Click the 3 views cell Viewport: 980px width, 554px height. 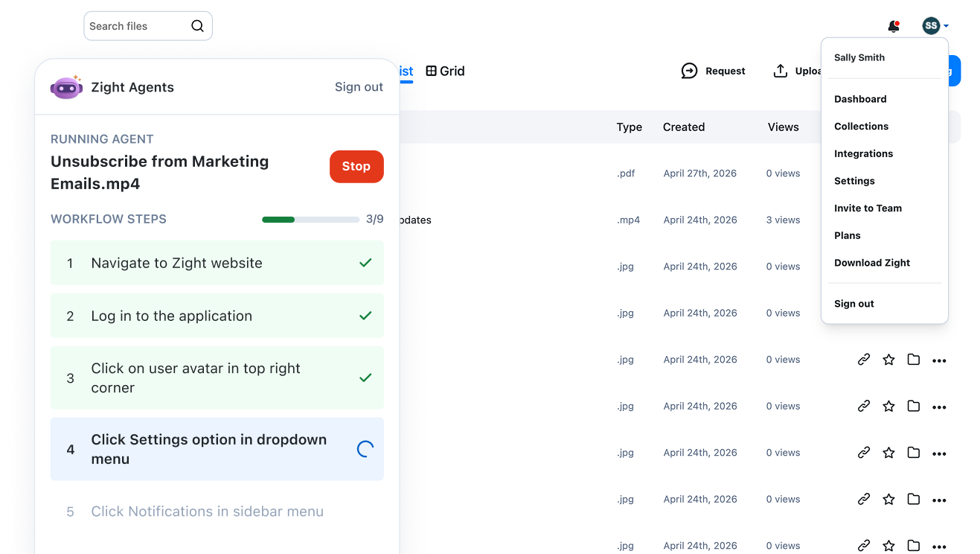click(784, 220)
